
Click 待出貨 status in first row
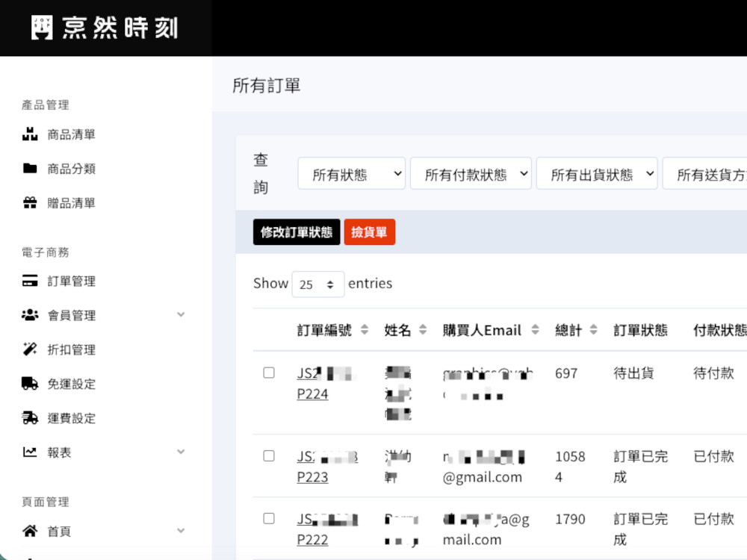(x=633, y=373)
